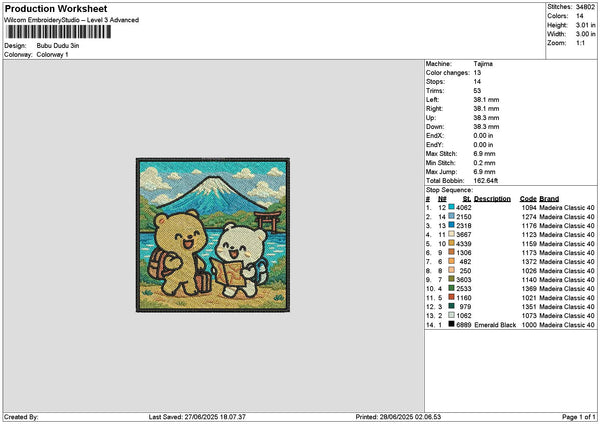Image resolution: width=600 pixels, height=424 pixels.
Task: Click the olive swatch beside 3603 stitches
Action: (x=452, y=279)
